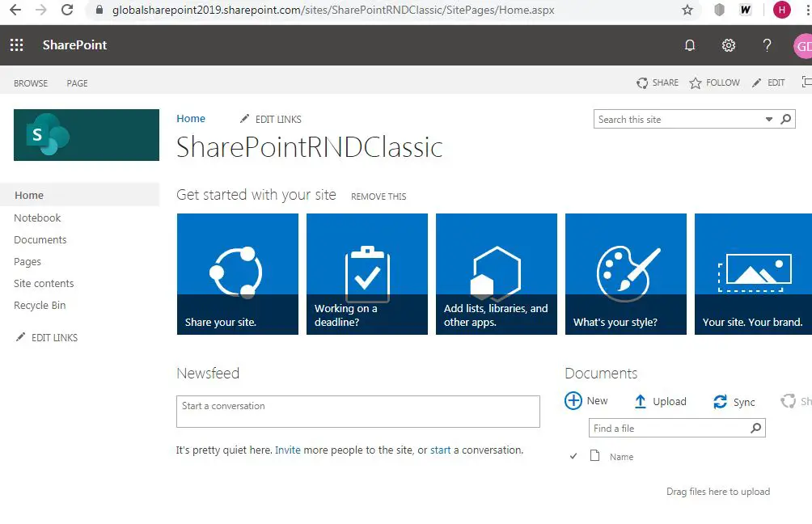Switch to the BROWSE ribbon tab
Image resolution: width=812 pixels, height=524 pixels.
pyautogui.click(x=31, y=82)
